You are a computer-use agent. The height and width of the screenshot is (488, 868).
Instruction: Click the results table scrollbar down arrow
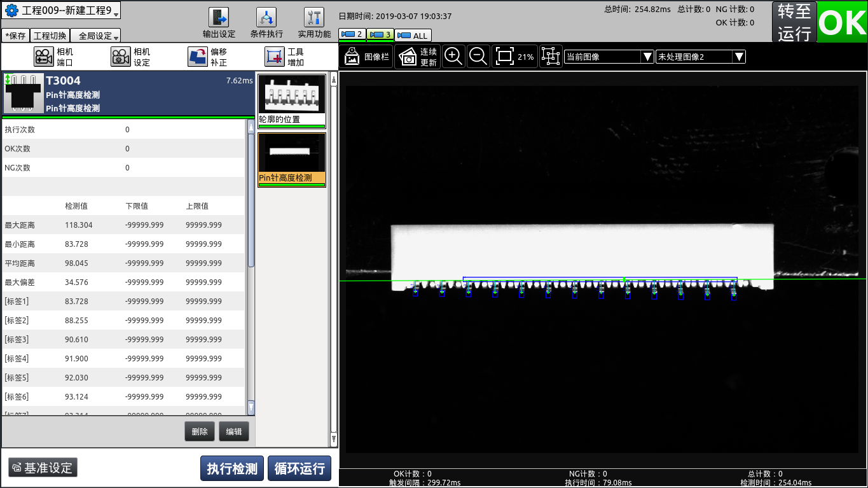(251, 407)
